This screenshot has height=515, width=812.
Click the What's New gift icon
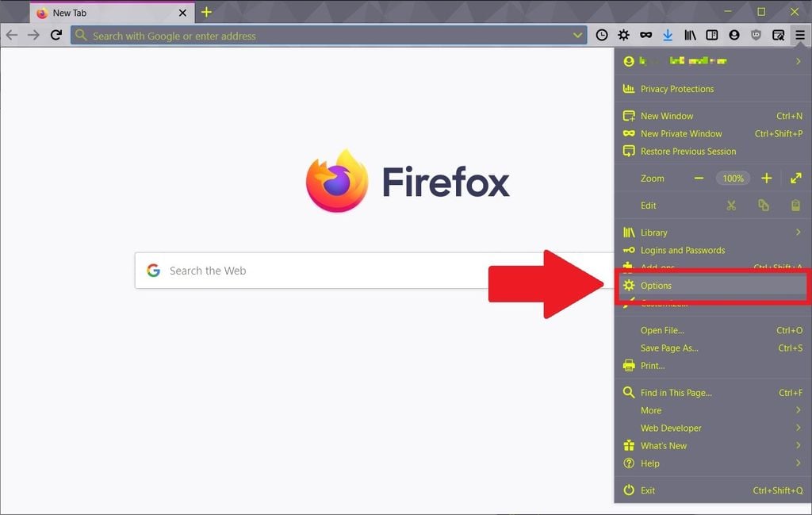tap(629, 446)
